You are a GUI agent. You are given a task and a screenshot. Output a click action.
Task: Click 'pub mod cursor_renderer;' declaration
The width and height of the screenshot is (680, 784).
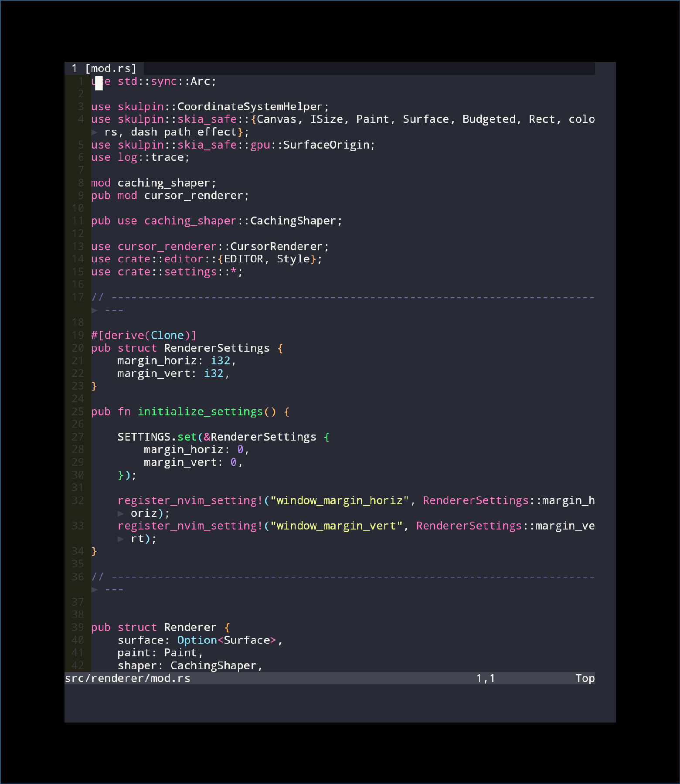[170, 196]
